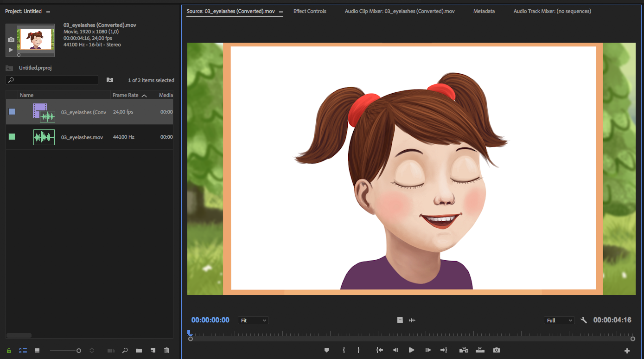Click poster frame camera icon in preview

pyautogui.click(x=11, y=40)
